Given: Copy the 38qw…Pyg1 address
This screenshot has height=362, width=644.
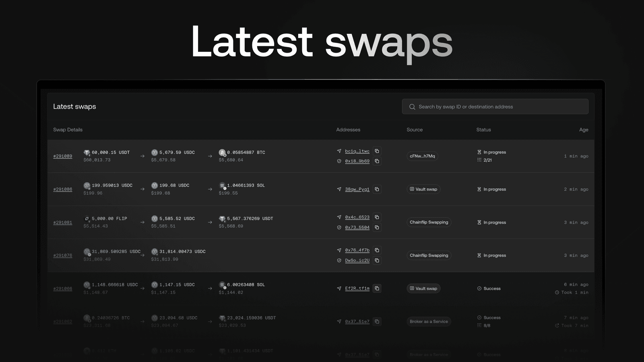Looking at the screenshot, I should tap(377, 189).
